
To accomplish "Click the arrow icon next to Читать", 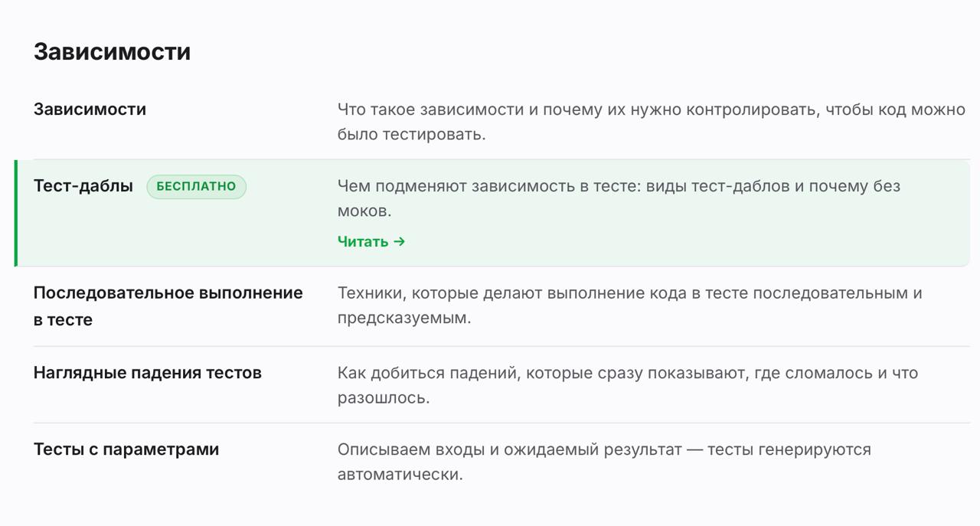I will pyautogui.click(x=399, y=241).
